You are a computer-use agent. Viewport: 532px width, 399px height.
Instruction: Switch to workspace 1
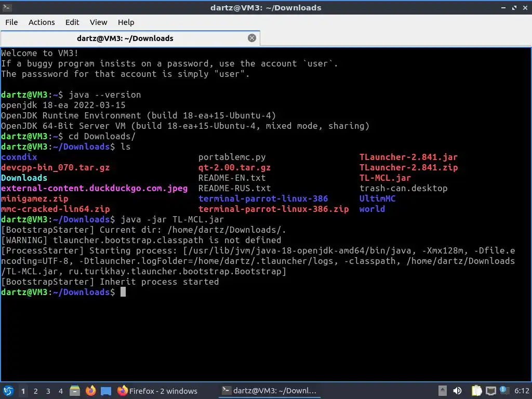tap(23, 391)
